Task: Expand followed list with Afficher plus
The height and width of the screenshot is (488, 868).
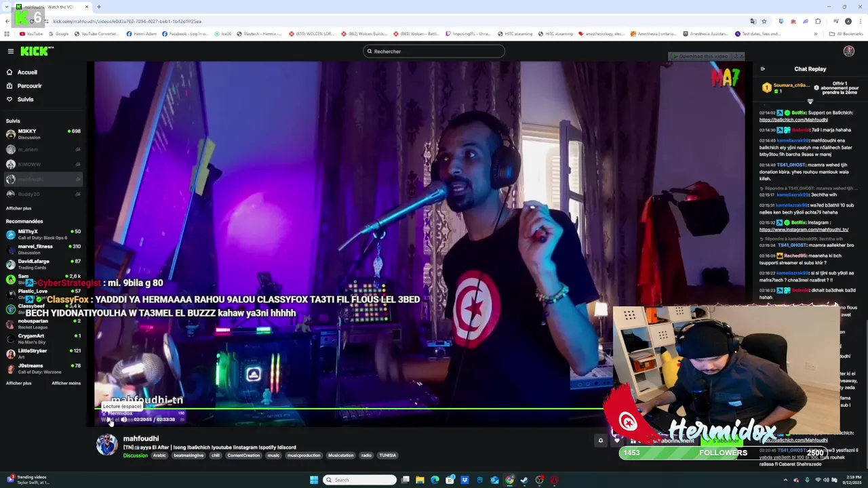Action: click(18, 209)
